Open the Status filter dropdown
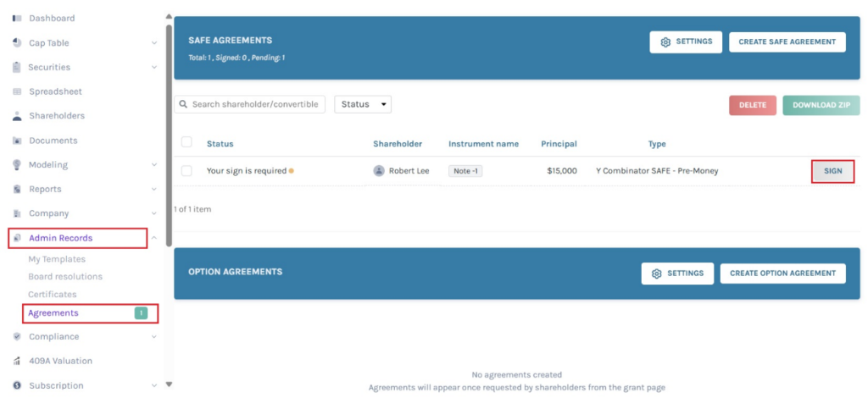This screenshot has height=398, width=868. pos(363,104)
